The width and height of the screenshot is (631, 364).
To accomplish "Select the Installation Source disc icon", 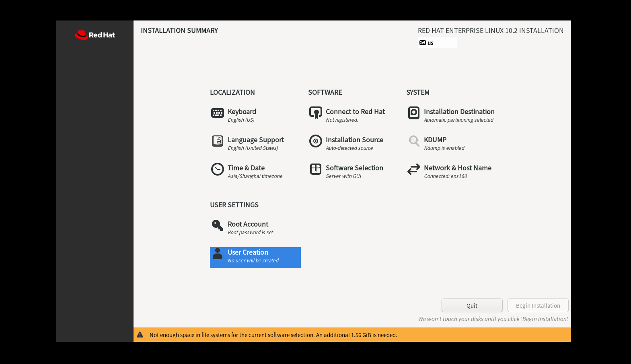I will tap(316, 141).
